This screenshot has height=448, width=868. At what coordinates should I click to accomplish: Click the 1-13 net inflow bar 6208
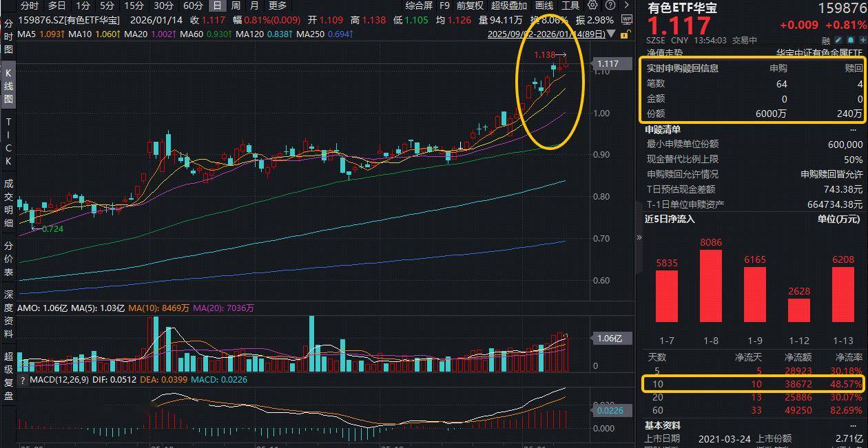pos(843,295)
